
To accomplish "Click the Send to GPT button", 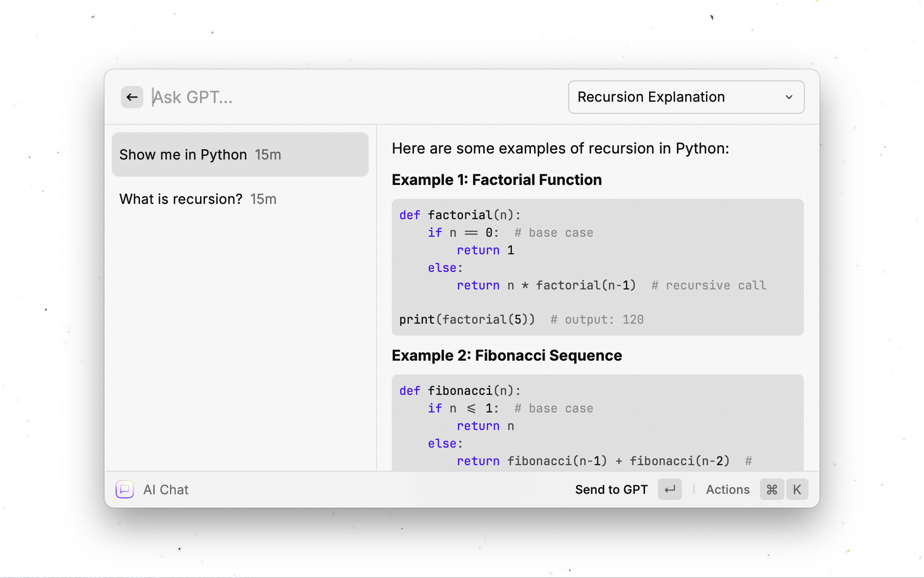I will (611, 489).
